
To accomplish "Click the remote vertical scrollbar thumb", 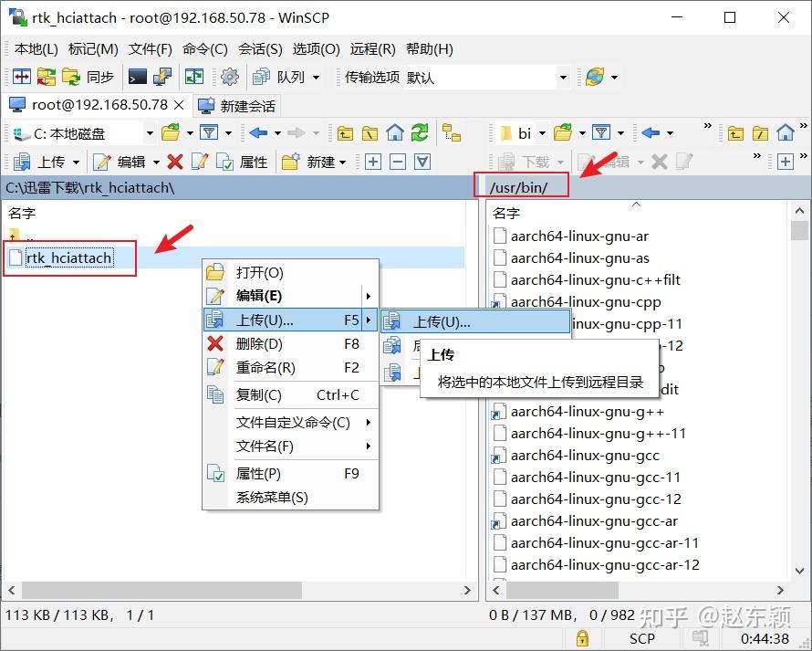I will pyautogui.click(x=799, y=230).
